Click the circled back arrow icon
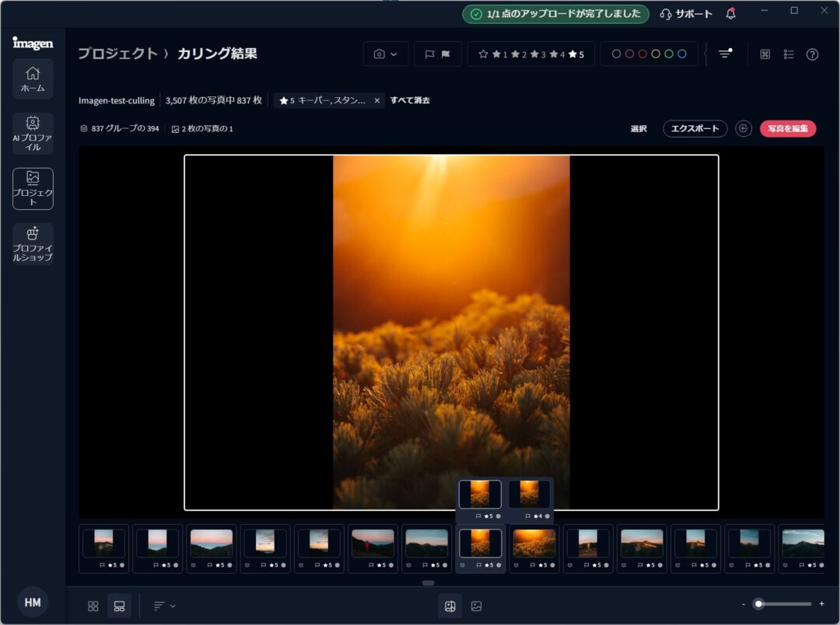This screenshot has width=840, height=625. [x=744, y=129]
